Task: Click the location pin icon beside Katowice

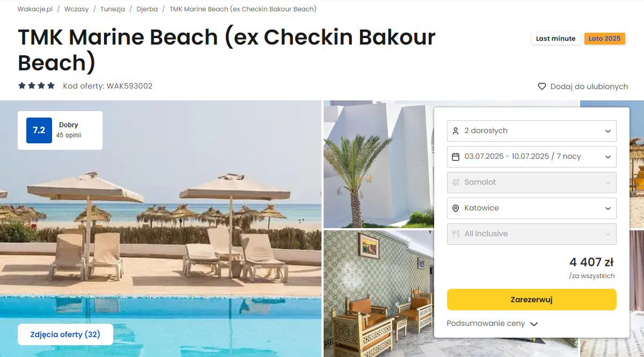Action: coord(456,208)
